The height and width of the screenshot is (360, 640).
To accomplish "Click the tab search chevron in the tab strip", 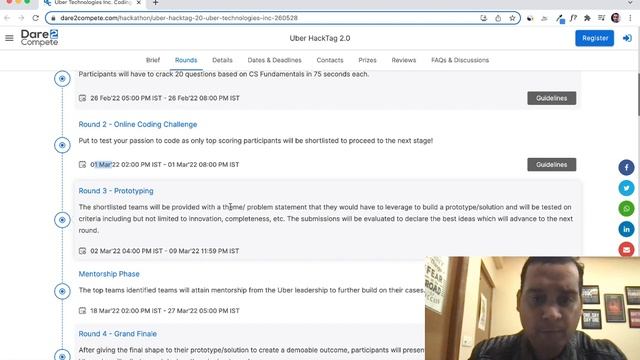I will (x=630, y=3).
